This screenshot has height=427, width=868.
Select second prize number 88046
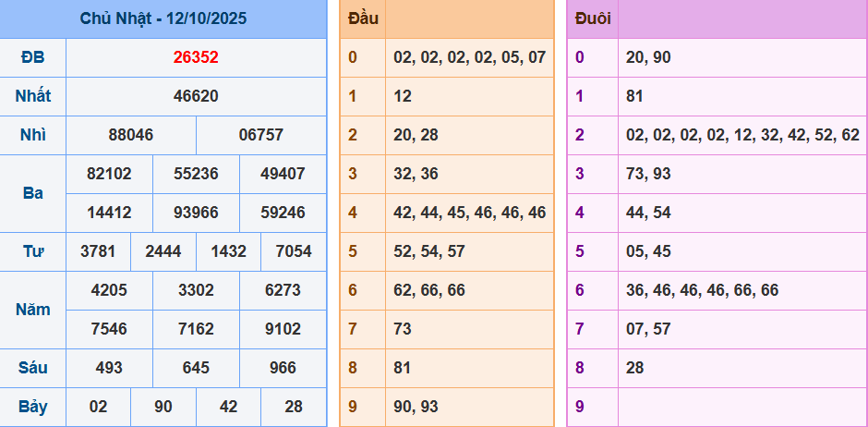coord(131,135)
